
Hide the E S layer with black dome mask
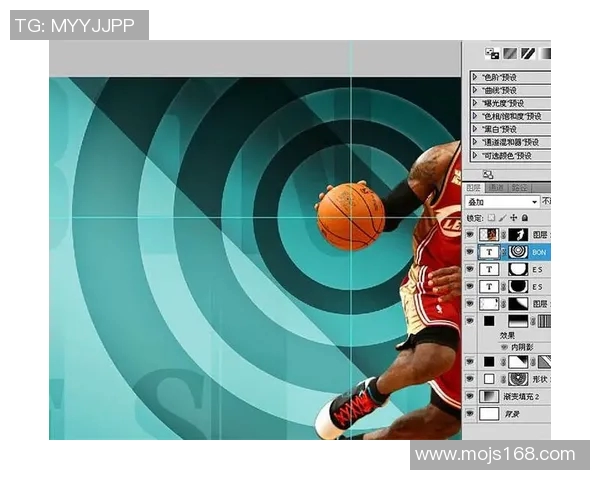click(x=470, y=286)
